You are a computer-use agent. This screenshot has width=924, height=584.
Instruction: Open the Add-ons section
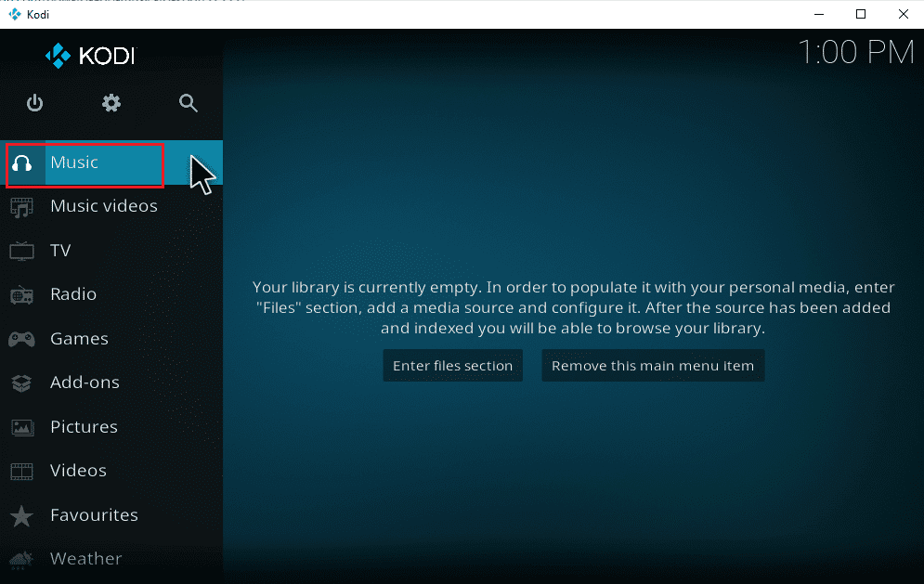point(83,383)
